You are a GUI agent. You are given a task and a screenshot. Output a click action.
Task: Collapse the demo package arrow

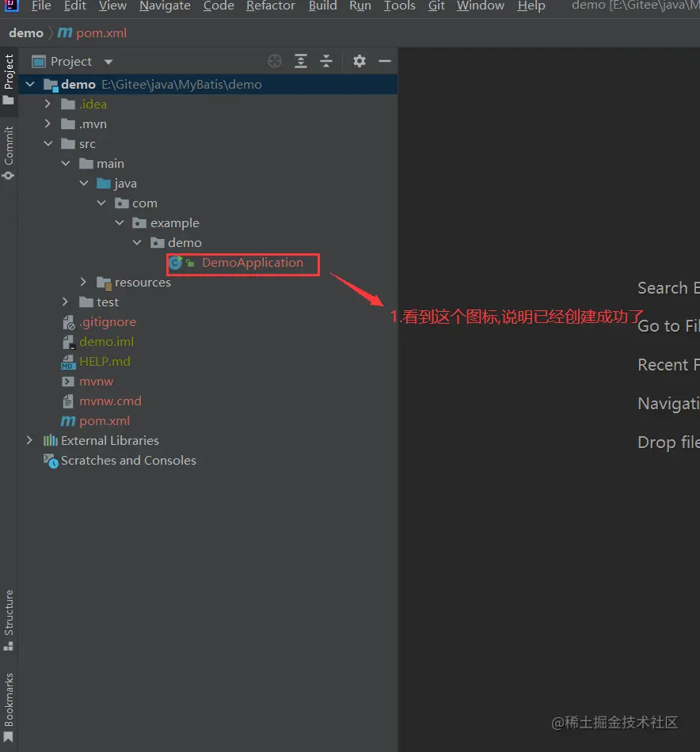tap(137, 243)
